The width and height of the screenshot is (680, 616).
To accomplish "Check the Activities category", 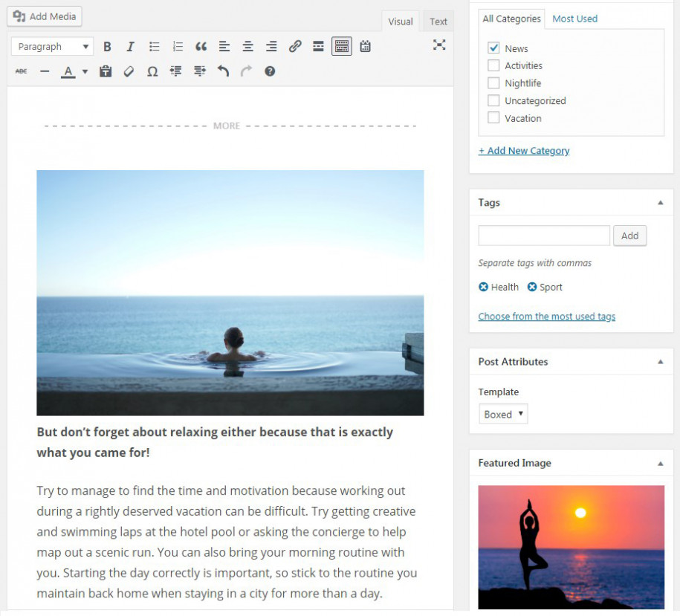I will point(493,65).
